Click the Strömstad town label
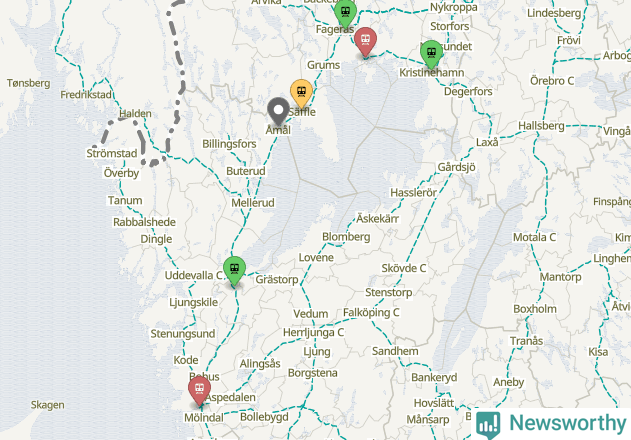Image resolution: width=631 pixels, height=440 pixels. [x=112, y=153]
